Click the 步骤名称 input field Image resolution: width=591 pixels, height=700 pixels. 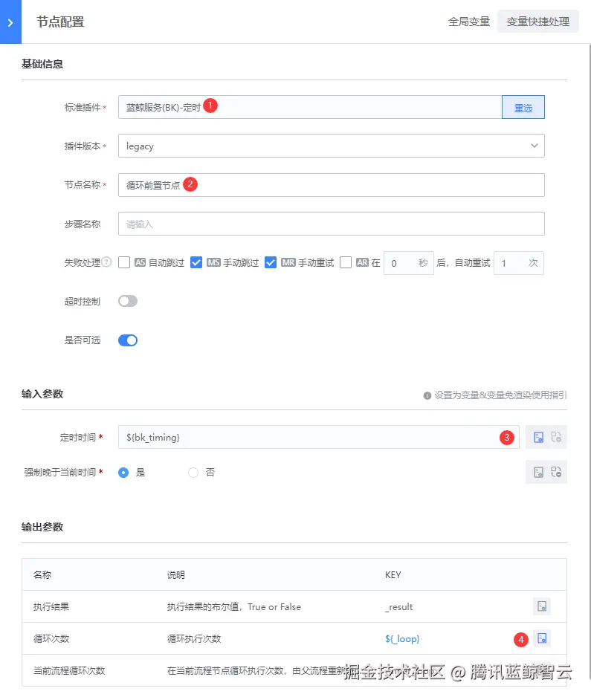click(x=331, y=224)
